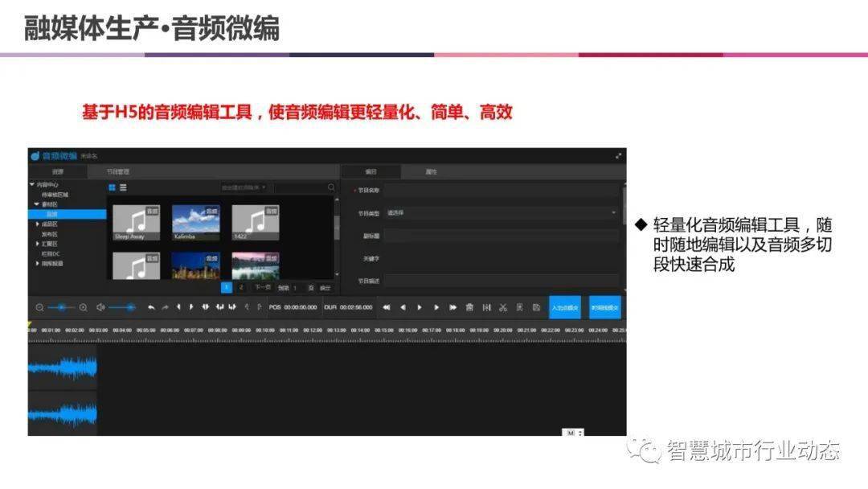
Task: Select the 发布区 tree item
Action: point(49,234)
